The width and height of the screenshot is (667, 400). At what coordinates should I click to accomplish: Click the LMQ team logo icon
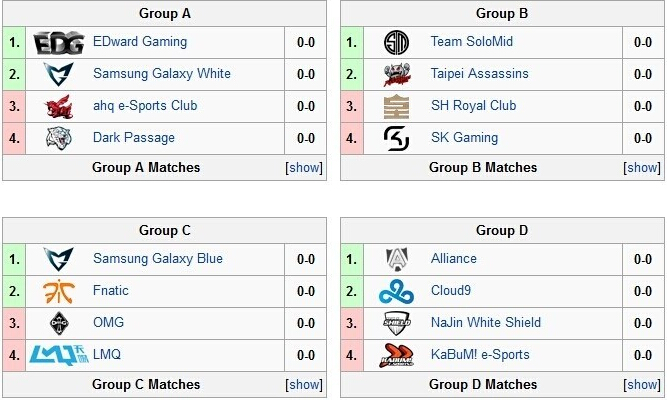point(58,355)
